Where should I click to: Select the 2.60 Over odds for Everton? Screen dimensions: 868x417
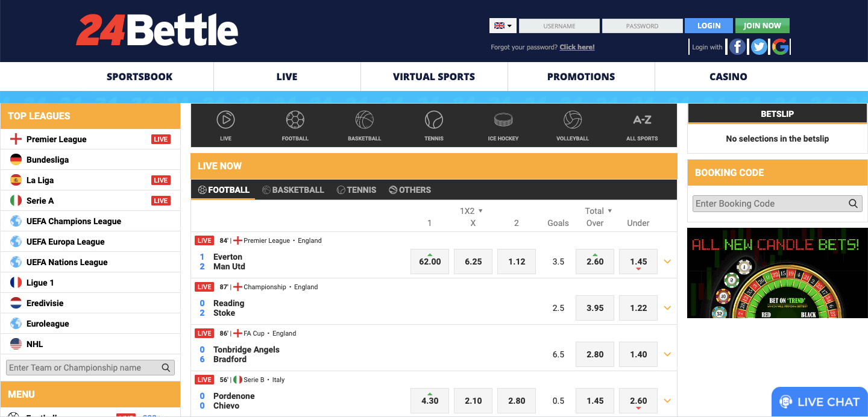pos(594,261)
